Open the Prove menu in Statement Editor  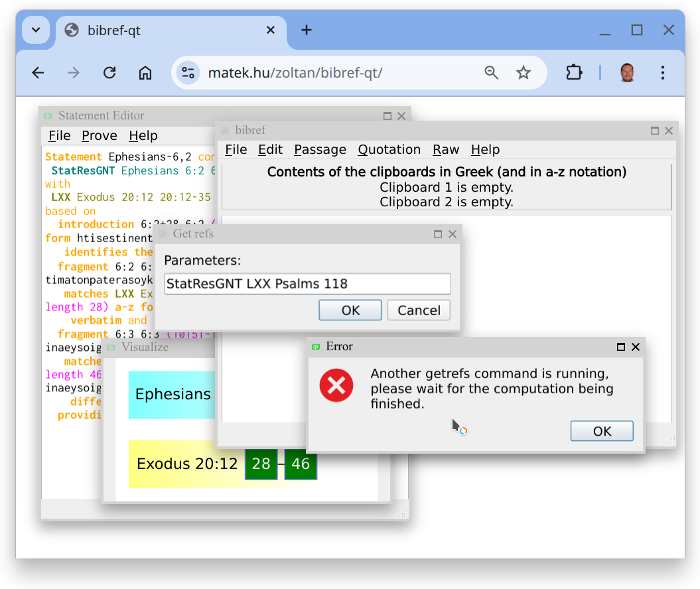pyautogui.click(x=99, y=136)
